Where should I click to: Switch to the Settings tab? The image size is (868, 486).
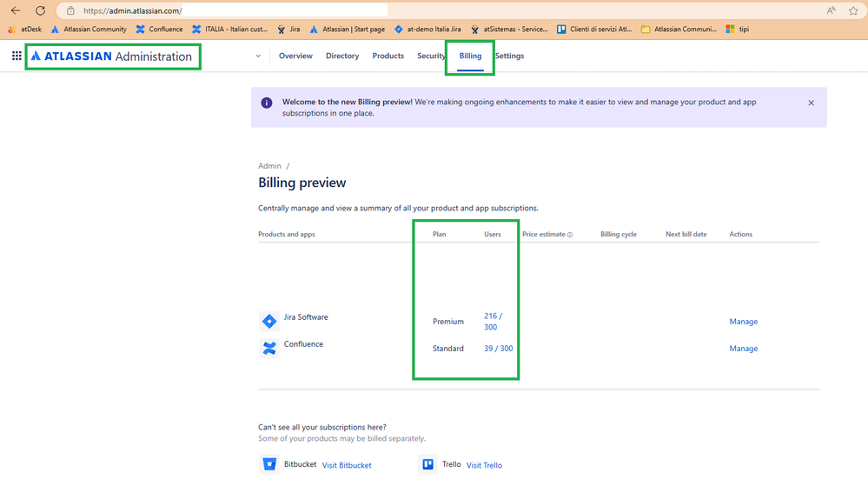point(509,56)
